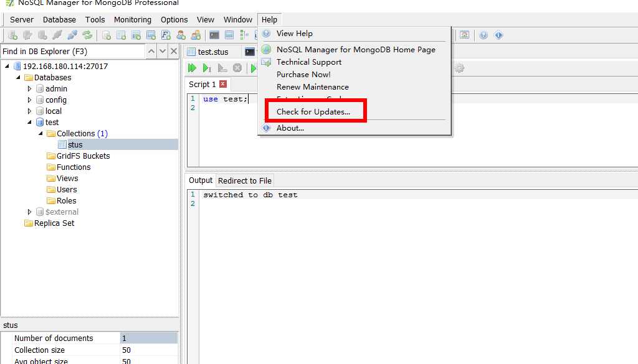
Task: Click the gray gear settings icon
Action: (459, 68)
